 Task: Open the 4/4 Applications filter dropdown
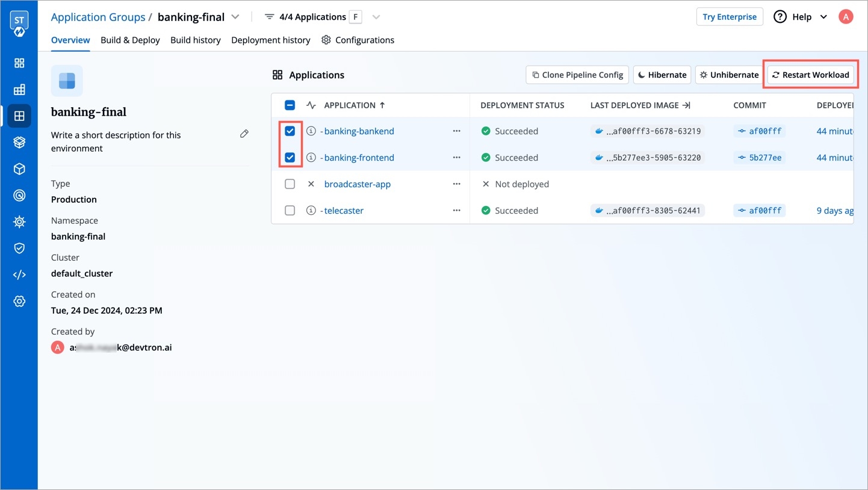(x=376, y=17)
